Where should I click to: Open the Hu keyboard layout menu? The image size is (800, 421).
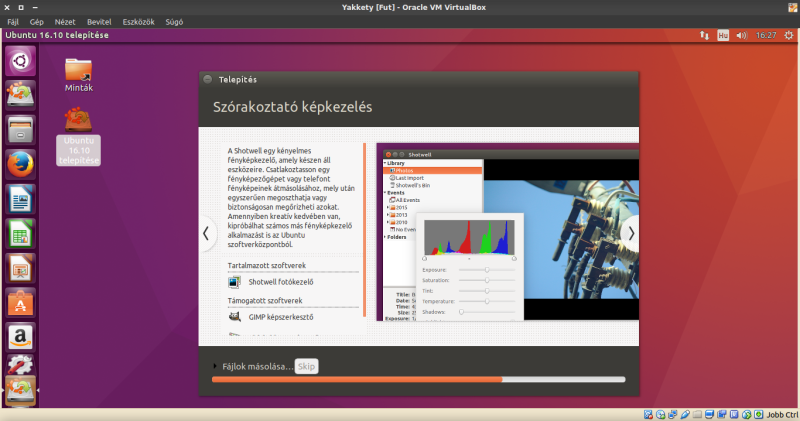click(x=723, y=35)
